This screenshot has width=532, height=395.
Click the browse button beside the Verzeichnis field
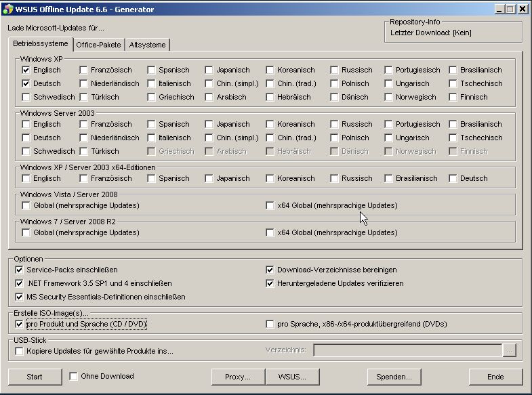click(509, 350)
